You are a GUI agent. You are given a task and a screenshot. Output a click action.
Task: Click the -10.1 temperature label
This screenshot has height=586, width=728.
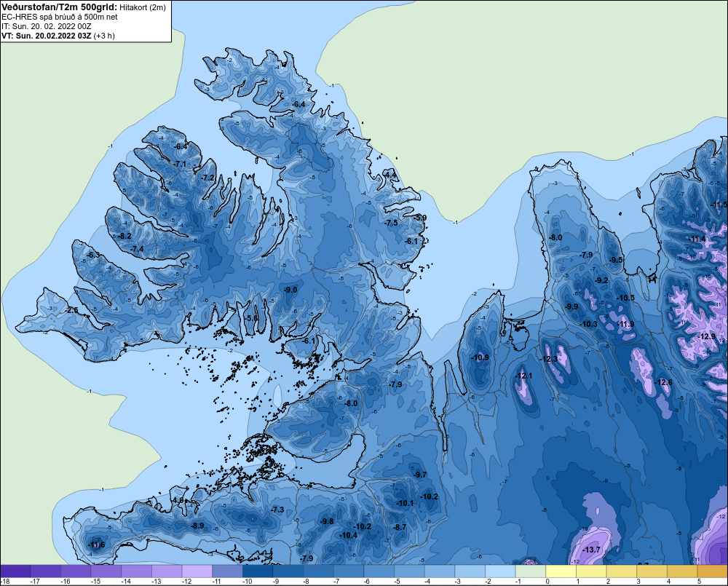(x=405, y=503)
